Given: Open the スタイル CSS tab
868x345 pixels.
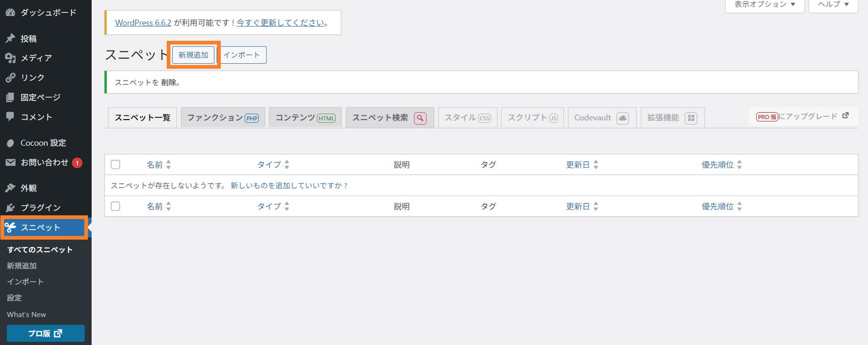Looking at the screenshot, I should [x=468, y=118].
